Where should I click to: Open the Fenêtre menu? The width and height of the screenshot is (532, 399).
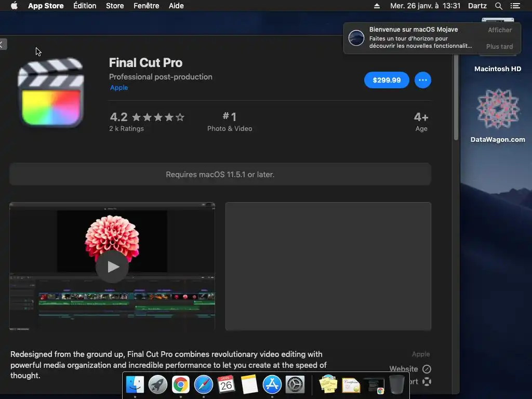pyautogui.click(x=146, y=6)
